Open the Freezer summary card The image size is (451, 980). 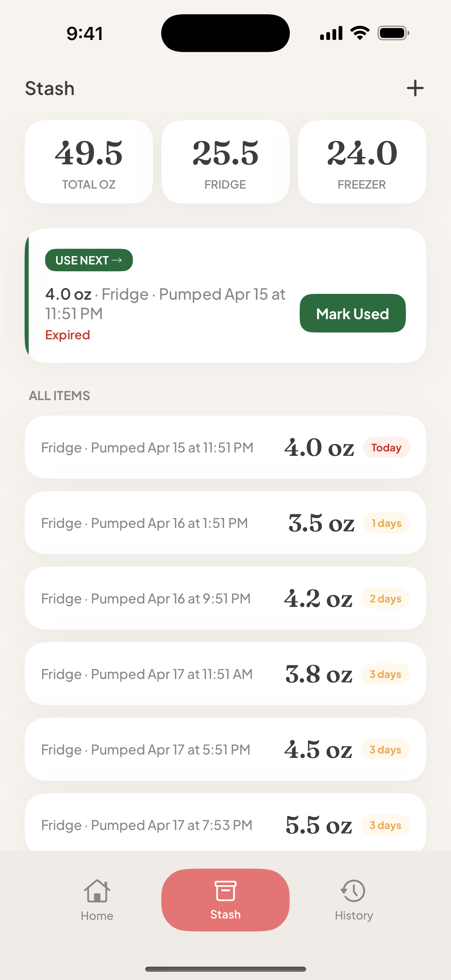361,162
